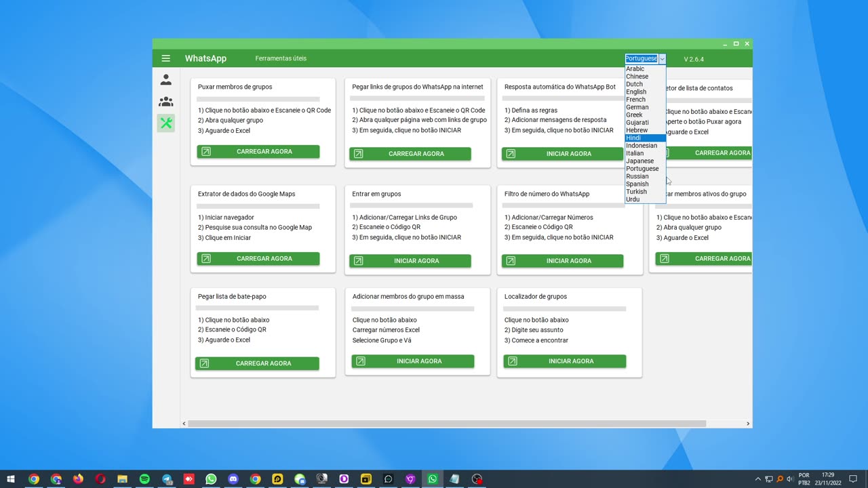Open the groups sidebar icon
The width and height of the screenshot is (868, 488).
pyautogui.click(x=165, y=102)
